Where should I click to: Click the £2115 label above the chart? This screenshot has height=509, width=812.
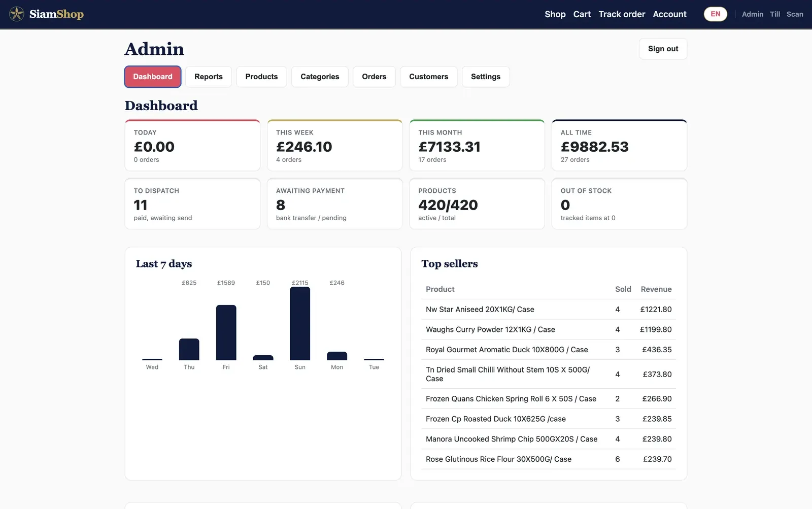coord(300,283)
